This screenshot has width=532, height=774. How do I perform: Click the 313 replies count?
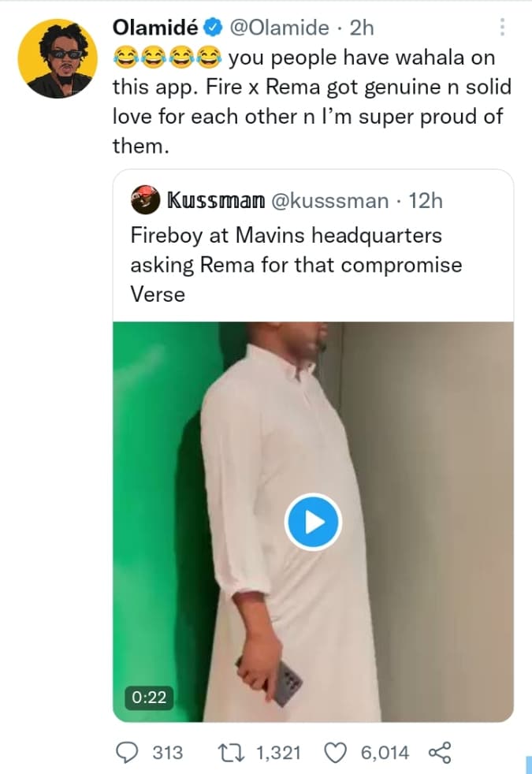(166, 753)
